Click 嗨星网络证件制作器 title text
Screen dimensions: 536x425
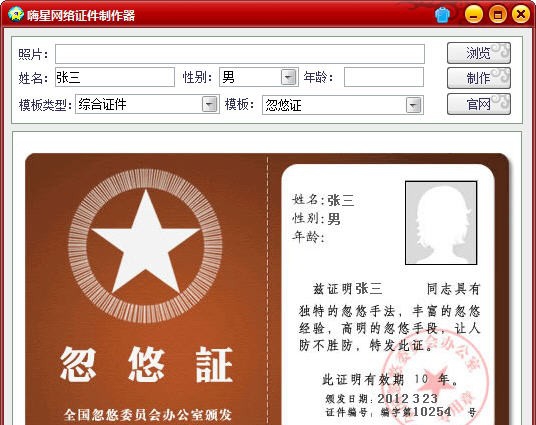(81, 15)
